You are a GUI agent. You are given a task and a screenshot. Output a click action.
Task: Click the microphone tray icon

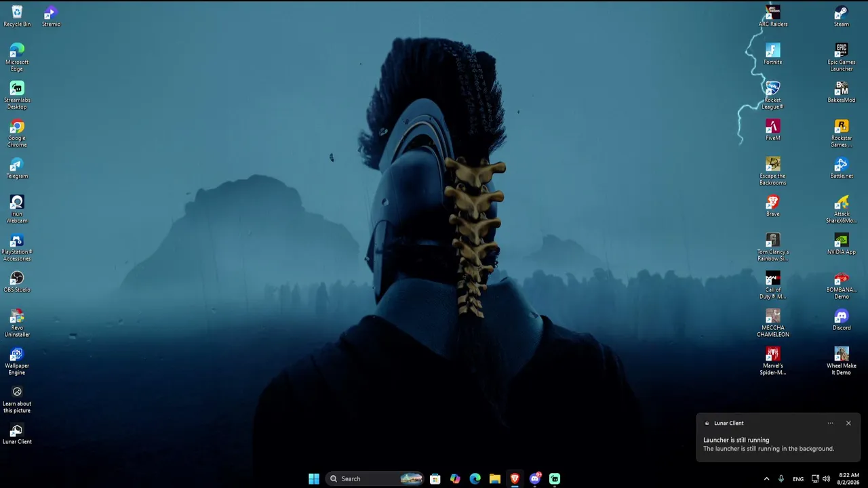coord(781,479)
